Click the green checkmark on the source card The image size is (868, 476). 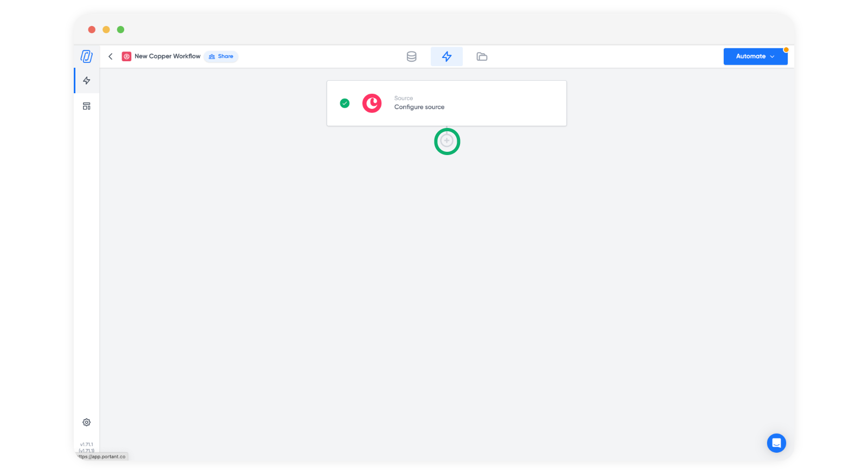(344, 103)
